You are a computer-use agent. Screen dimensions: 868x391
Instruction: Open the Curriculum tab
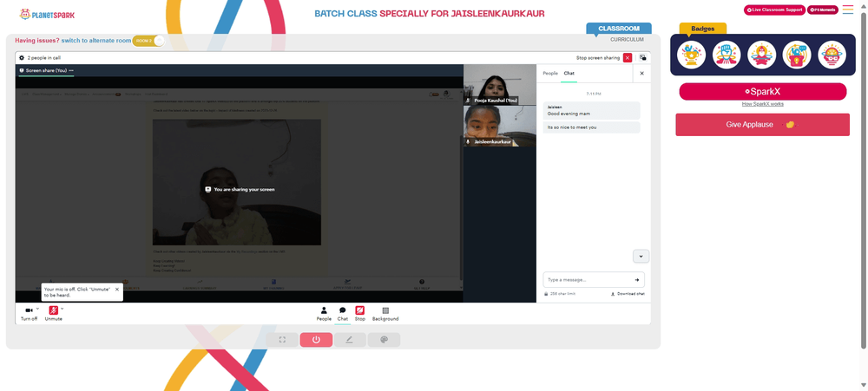[627, 40]
